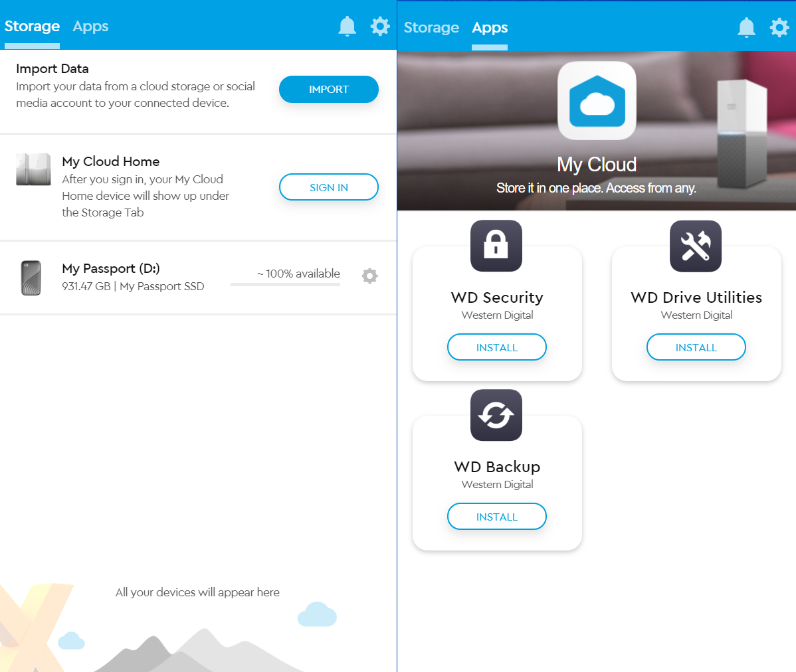Click "Western Digital" under WD Drive Utilities
Image resolution: width=796 pixels, height=672 pixels.
696,315
